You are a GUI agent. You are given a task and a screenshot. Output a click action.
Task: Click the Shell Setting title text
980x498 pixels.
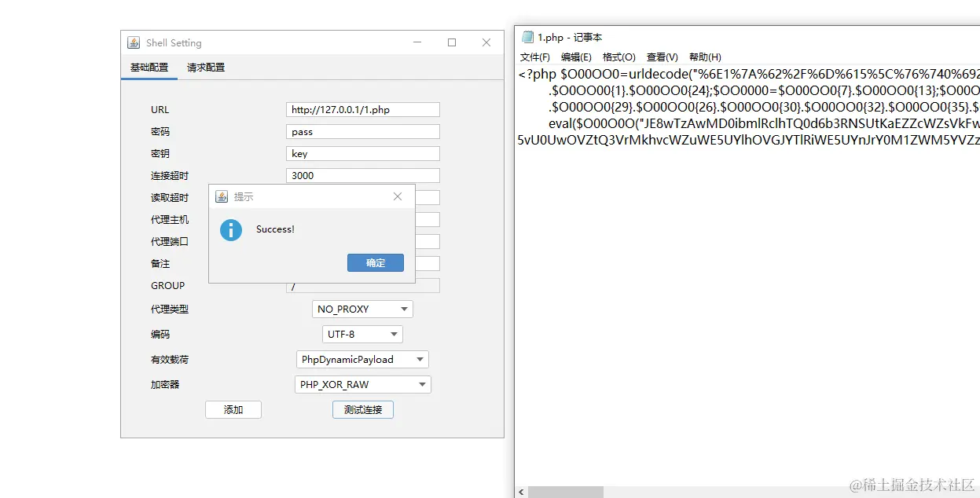[x=174, y=43]
